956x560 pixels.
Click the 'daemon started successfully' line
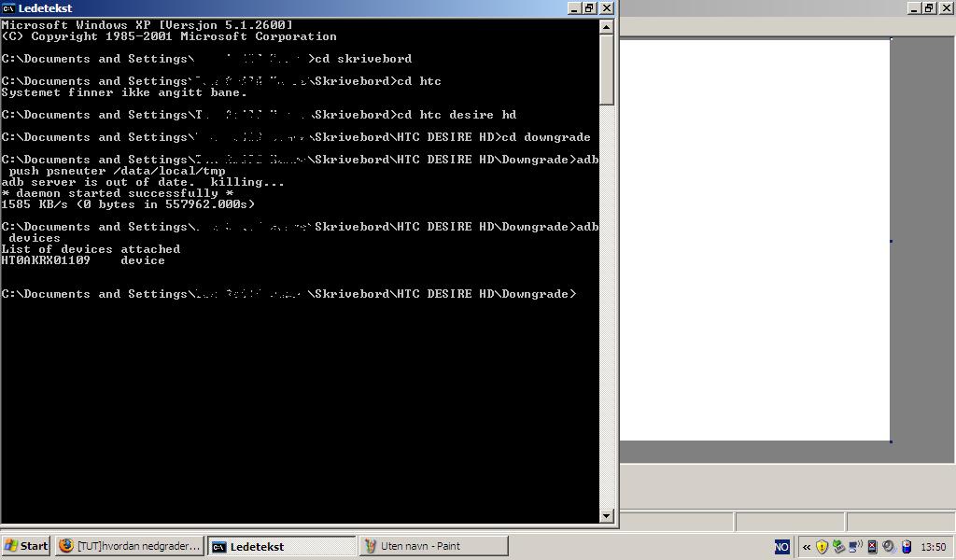(x=117, y=193)
